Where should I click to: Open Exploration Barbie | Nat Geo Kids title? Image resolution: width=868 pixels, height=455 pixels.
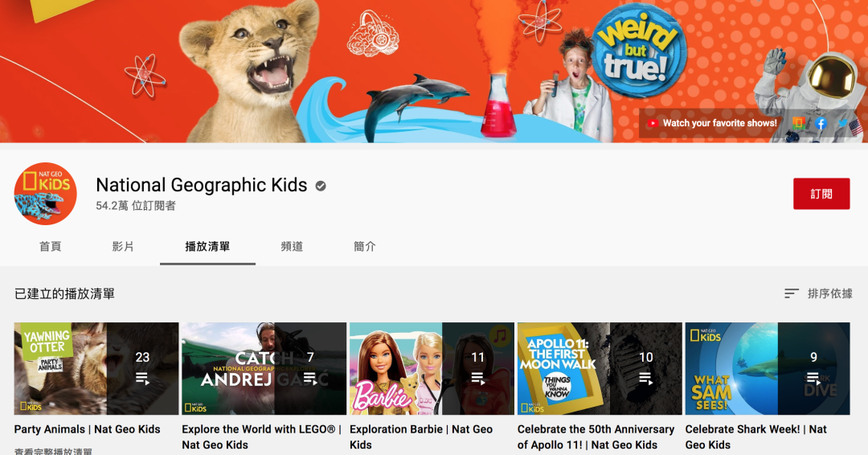coord(421,437)
